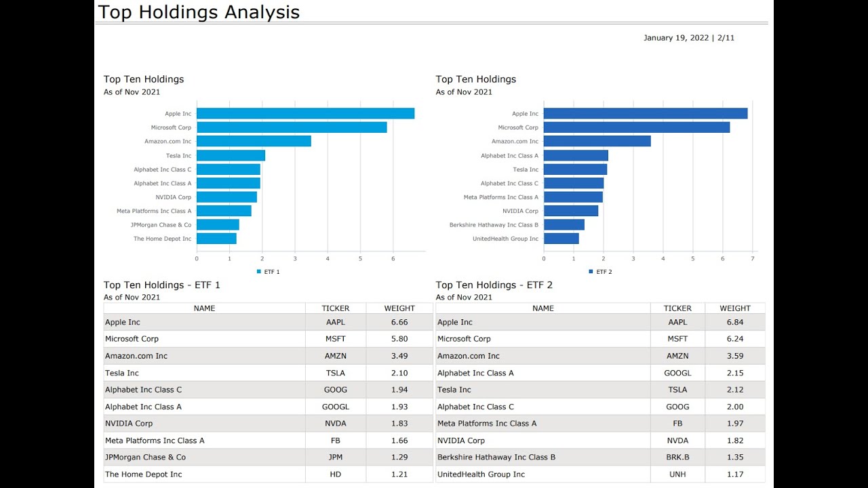Click the MSFT ticker in ETF 2 table
This screenshot has height=488, width=868.
tap(677, 339)
